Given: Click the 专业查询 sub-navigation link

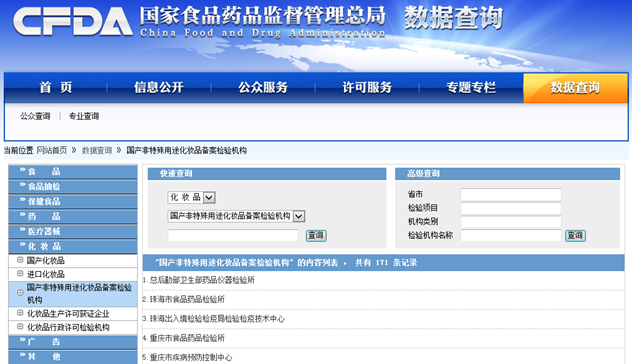Looking at the screenshot, I should (84, 116).
